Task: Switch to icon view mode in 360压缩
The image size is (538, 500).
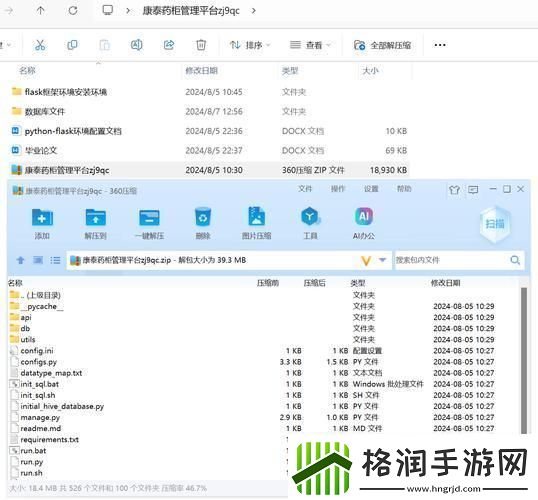Action: coord(38,260)
